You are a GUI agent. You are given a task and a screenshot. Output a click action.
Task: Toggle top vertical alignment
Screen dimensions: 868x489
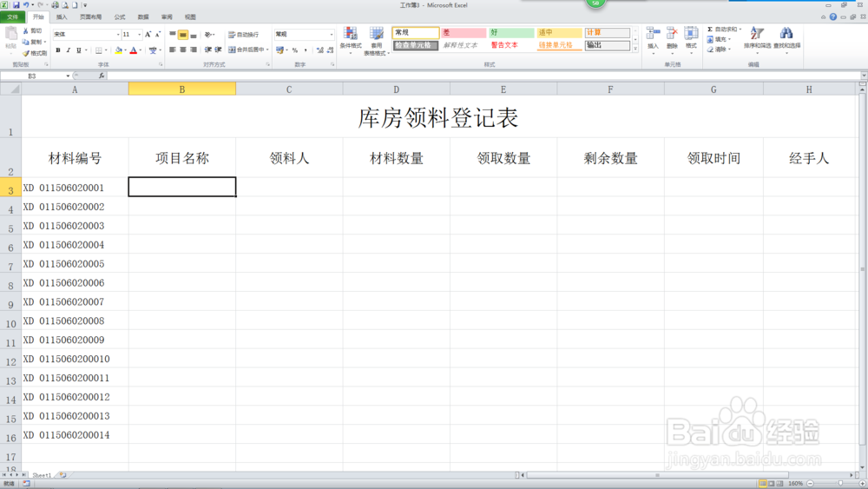[x=172, y=35]
